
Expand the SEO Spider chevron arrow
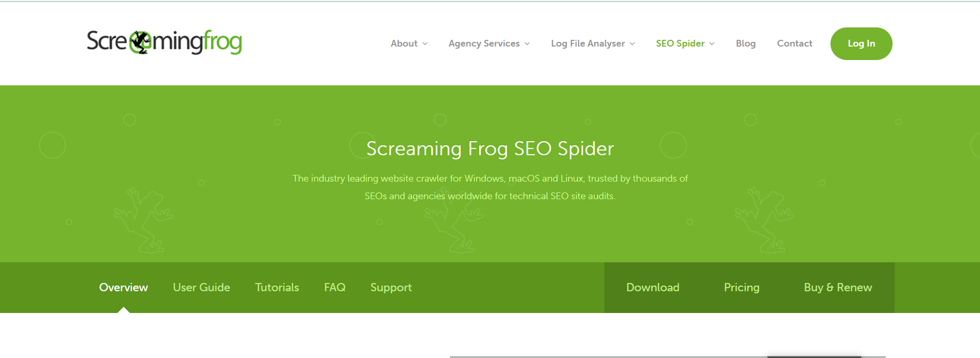(712, 44)
